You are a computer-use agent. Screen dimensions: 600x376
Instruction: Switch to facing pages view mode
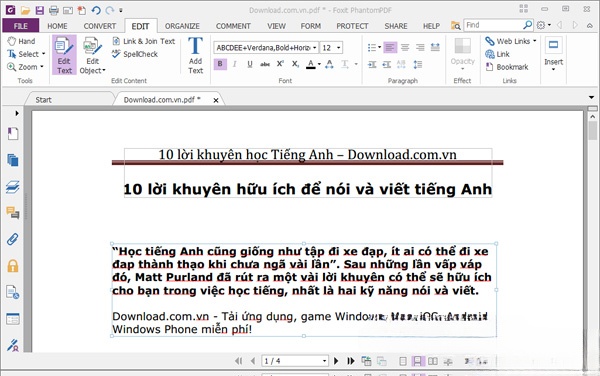click(x=432, y=361)
